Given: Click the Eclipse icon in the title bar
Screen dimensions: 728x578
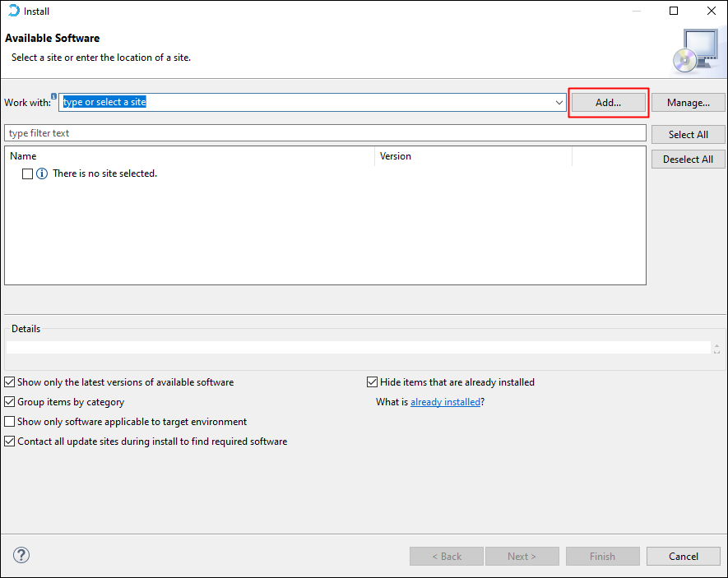Looking at the screenshot, I should click(x=13, y=12).
